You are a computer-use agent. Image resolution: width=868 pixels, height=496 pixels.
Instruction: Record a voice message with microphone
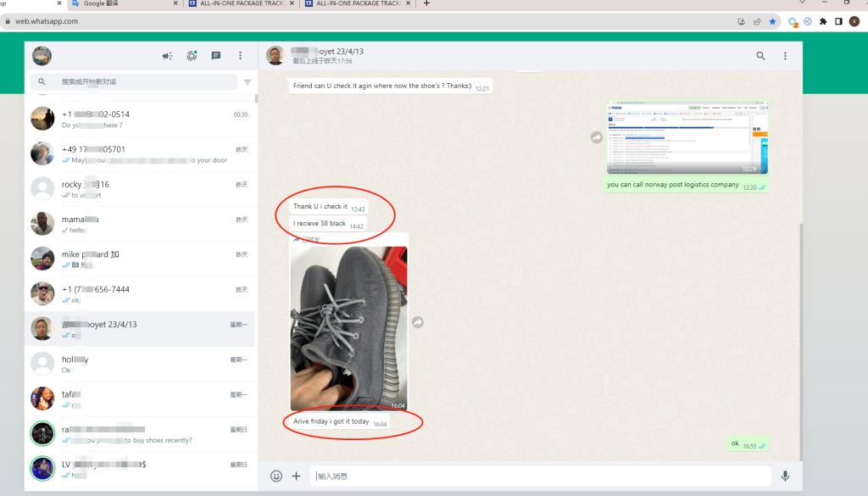[785, 476]
